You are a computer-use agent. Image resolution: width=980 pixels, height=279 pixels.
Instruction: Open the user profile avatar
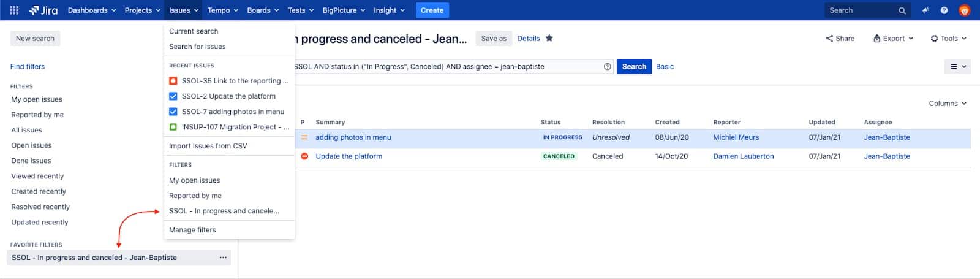(x=964, y=10)
